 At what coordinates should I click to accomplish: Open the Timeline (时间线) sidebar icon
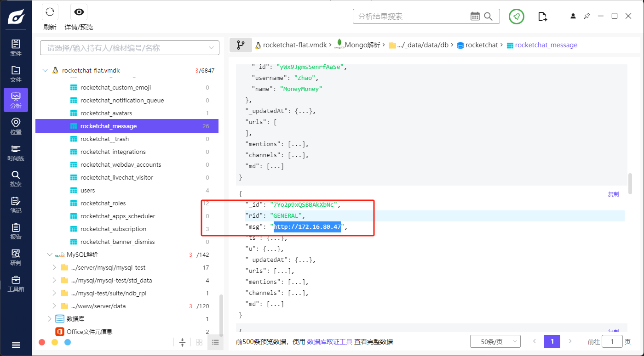pyautogui.click(x=16, y=153)
